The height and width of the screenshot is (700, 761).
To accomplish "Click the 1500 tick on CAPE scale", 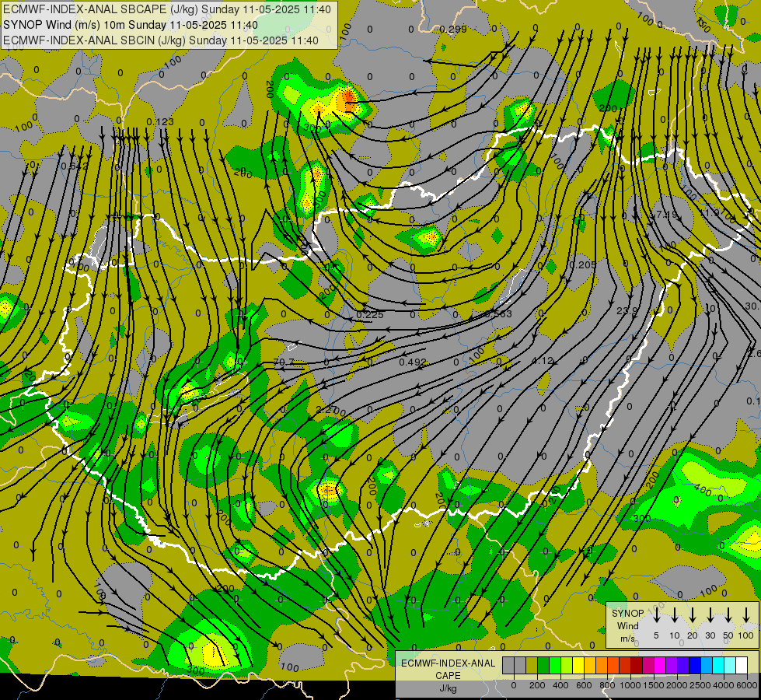I will pos(653,685).
